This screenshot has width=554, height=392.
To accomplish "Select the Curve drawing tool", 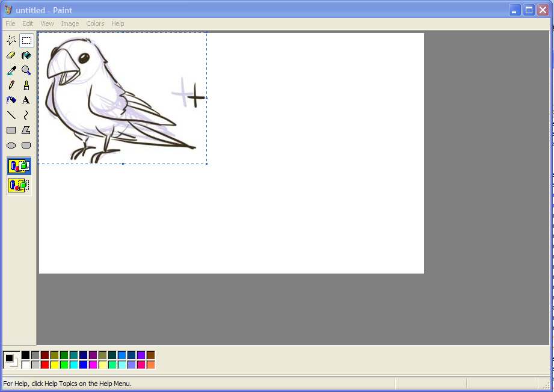I will [26, 115].
